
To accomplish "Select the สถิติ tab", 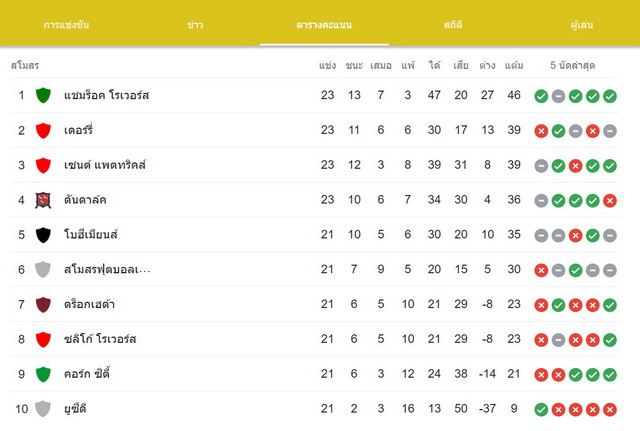I will (x=453, y=24).
